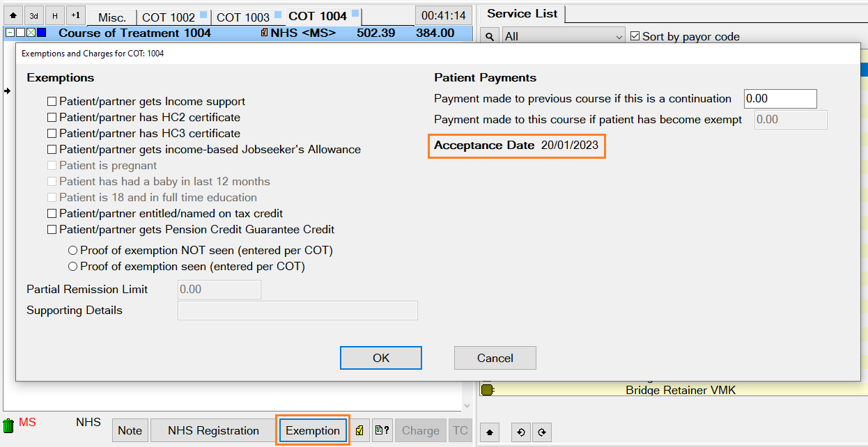Click the green trash bin icon
The width and height of the screenshot is (868, 447).
pos(9,425)
